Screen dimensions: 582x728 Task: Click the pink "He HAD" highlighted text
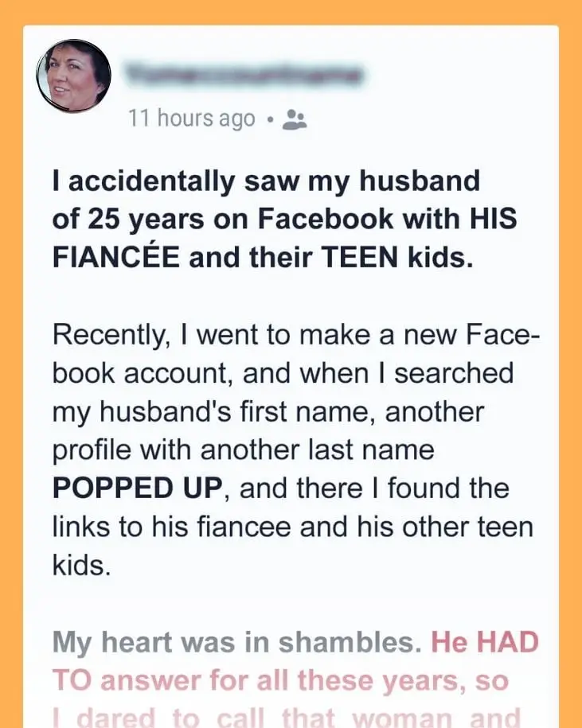pyautogui.click(x=485, y=643)
